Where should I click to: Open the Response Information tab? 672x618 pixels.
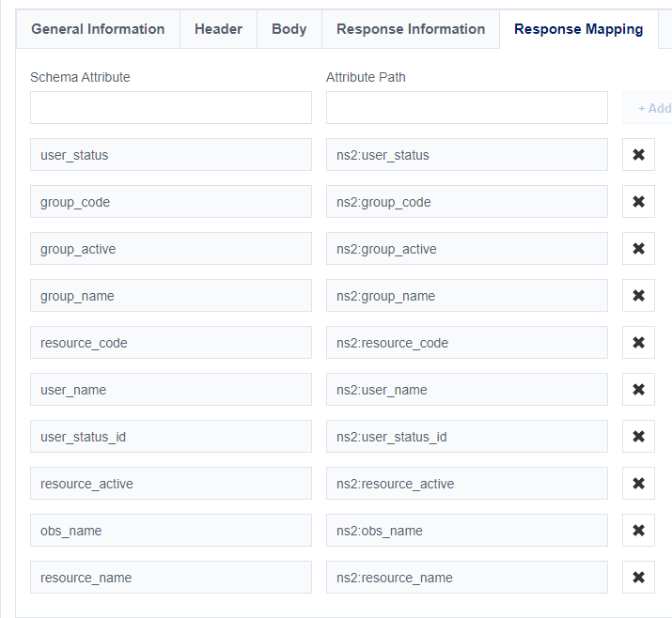pyautogui.click(x=411, y=29)
